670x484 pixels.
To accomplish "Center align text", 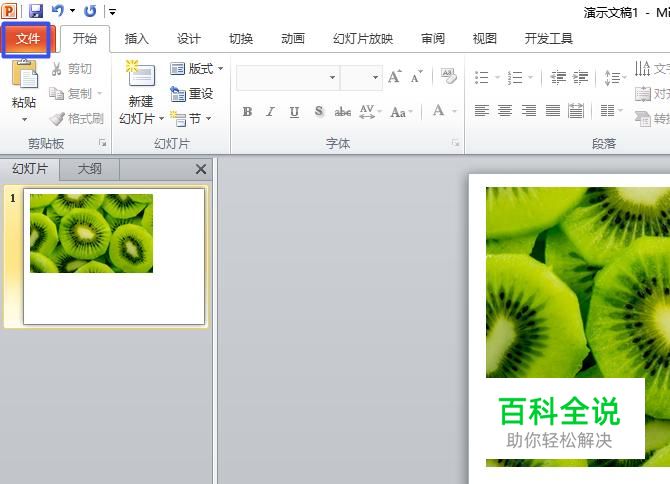I will 505,111.
